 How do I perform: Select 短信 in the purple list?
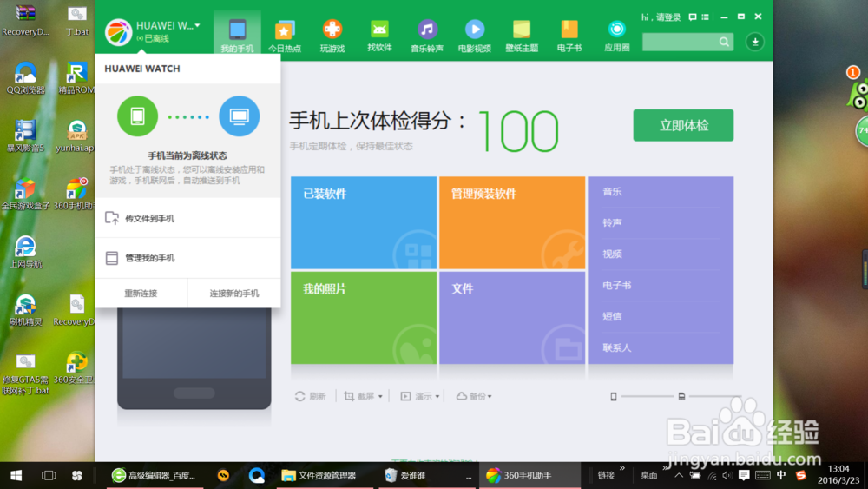(x=612, y=316)
